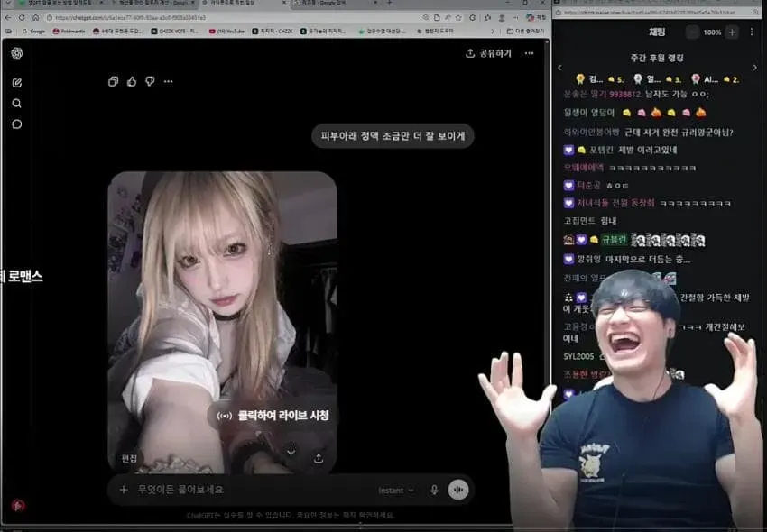Zoom out the chat with the minus button
The width and height of the screenshot is (767, 532).
[692, 32]
